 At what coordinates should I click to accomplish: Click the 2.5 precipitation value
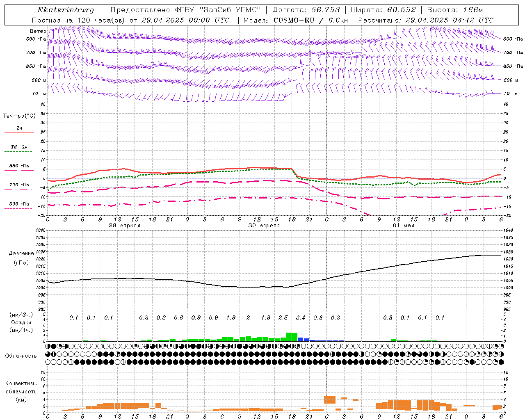pos(283,318)
